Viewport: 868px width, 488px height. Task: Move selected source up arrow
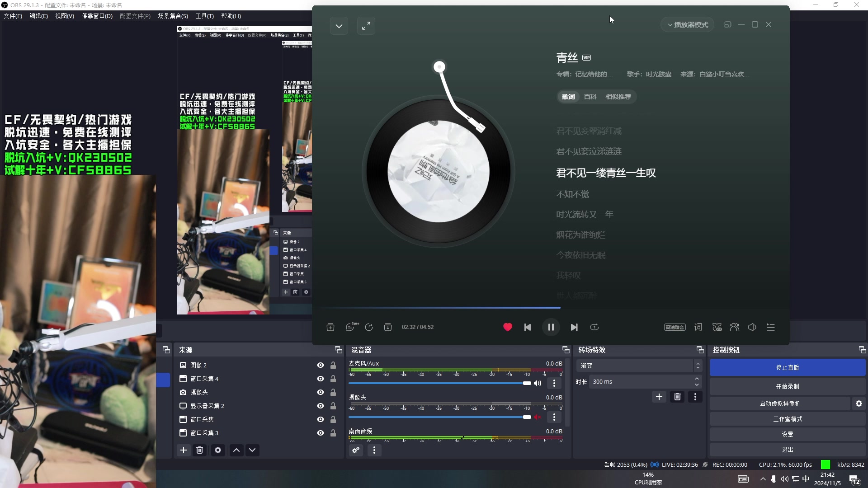tap(236, 450)
